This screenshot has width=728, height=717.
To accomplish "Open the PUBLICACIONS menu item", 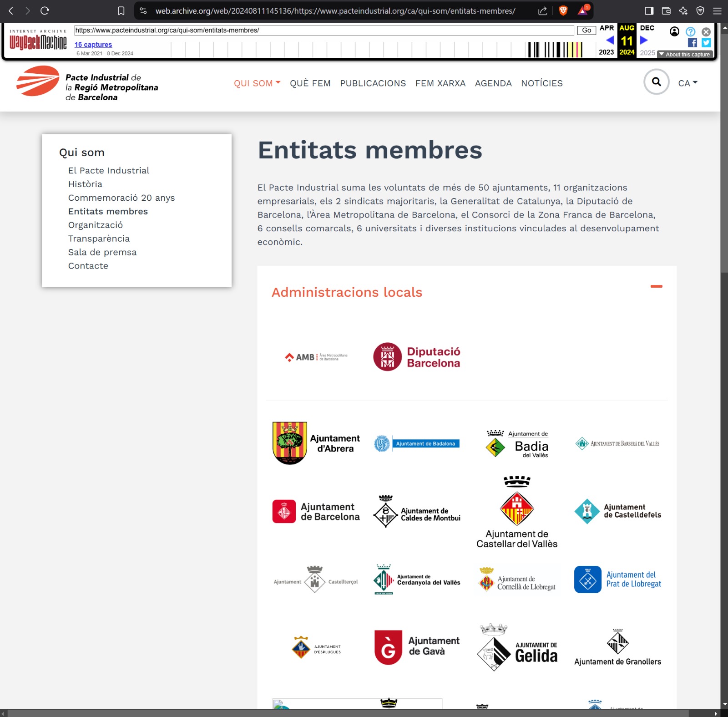I will coord(373,83).
